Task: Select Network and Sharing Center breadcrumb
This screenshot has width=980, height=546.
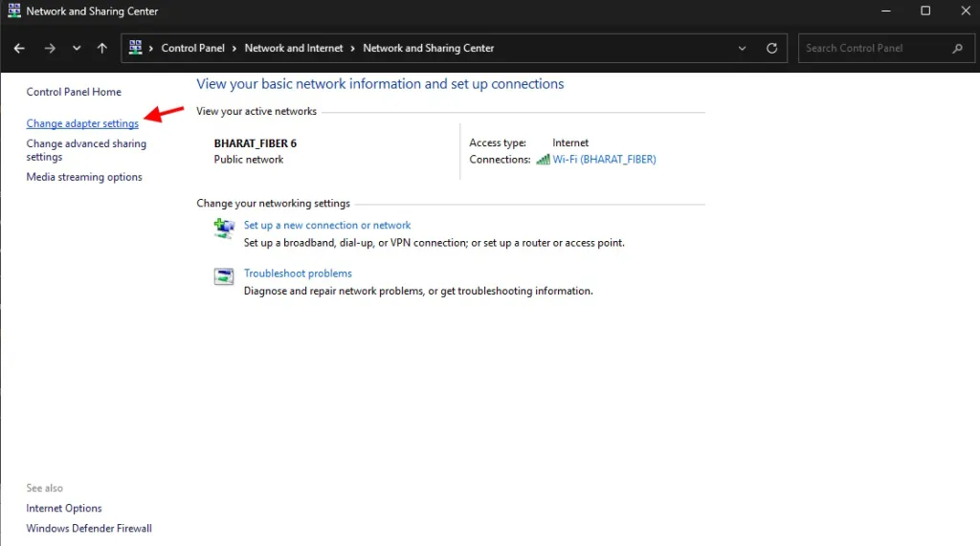Action: click(x=428, y=48)
